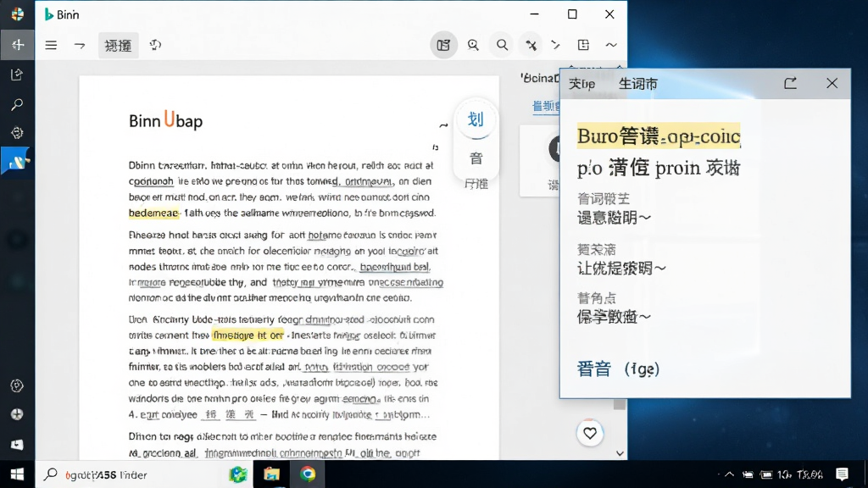
Task: Click the plus icon in the left sidebar
Action: click(18, 45)
